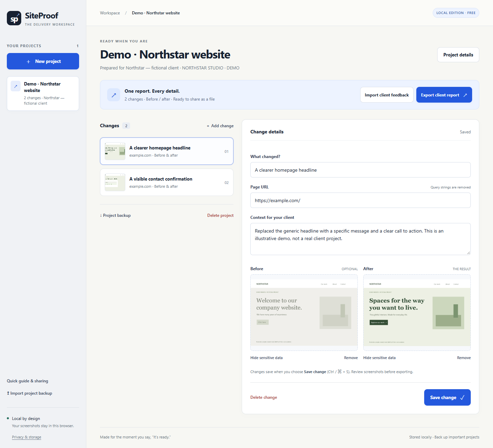Click the 'Saved' status text
The width and height of the screenshot is (493, 448).
point(465,132)
